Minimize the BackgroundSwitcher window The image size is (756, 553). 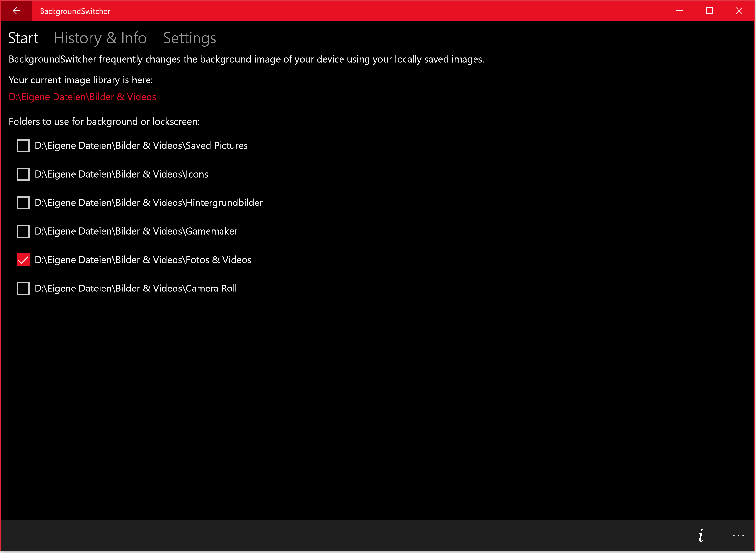[679, 11]
